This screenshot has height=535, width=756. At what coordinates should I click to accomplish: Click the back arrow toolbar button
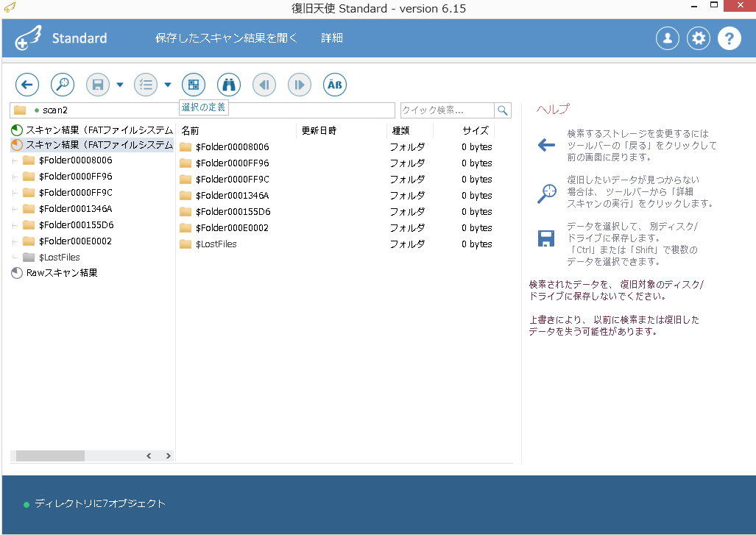point(27,85)
